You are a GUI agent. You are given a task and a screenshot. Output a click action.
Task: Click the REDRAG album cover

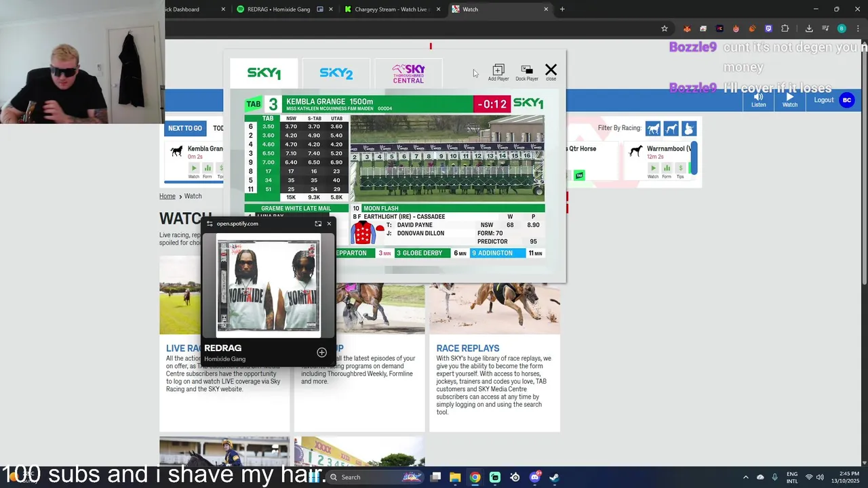pyautogui.click(x=269, y=285)
